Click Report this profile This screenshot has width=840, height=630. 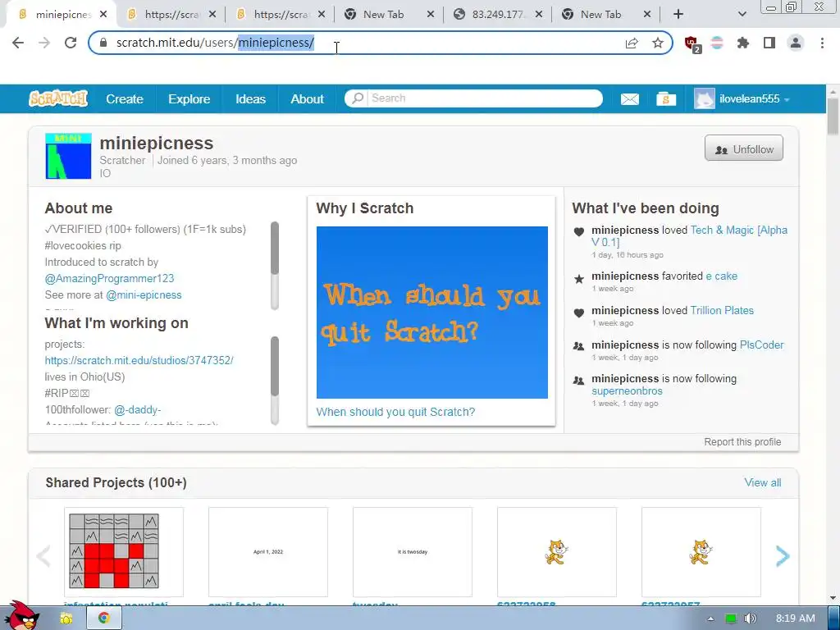point(742,442)
